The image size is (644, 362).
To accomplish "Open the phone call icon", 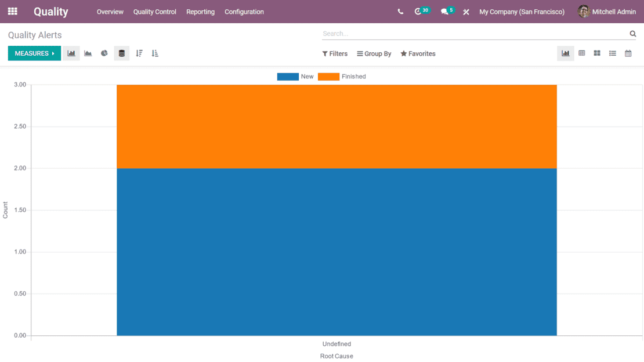I will coord(400,12).
